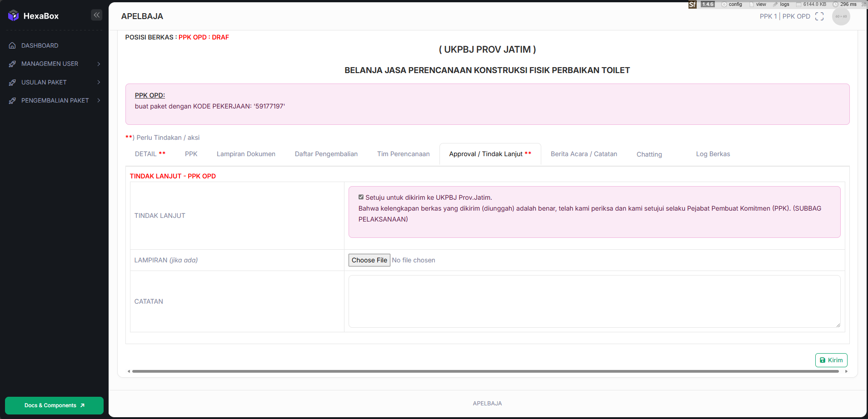Click the HexaBox cube logo

(14, 15)
